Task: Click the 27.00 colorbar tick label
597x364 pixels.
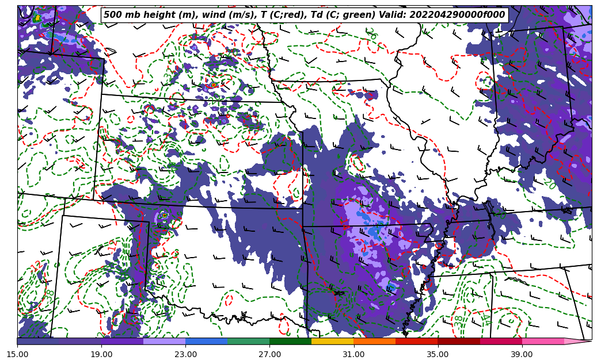Action: (x=269, y=354)
